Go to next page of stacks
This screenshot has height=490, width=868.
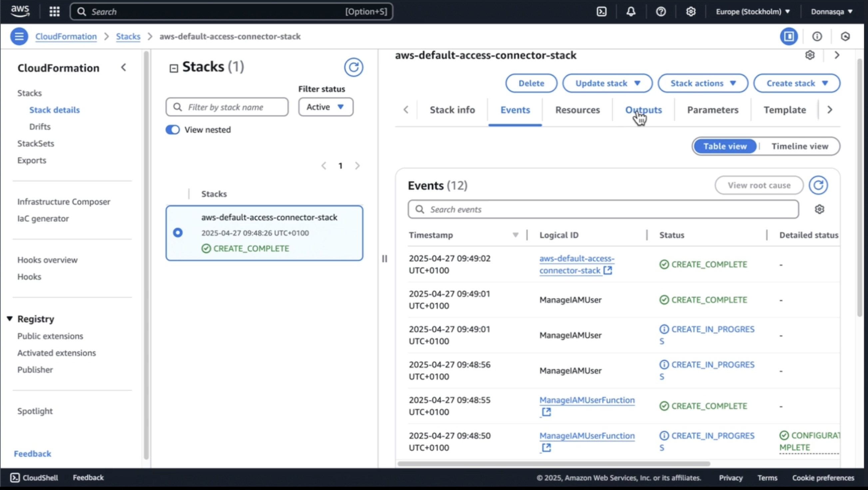357,166
